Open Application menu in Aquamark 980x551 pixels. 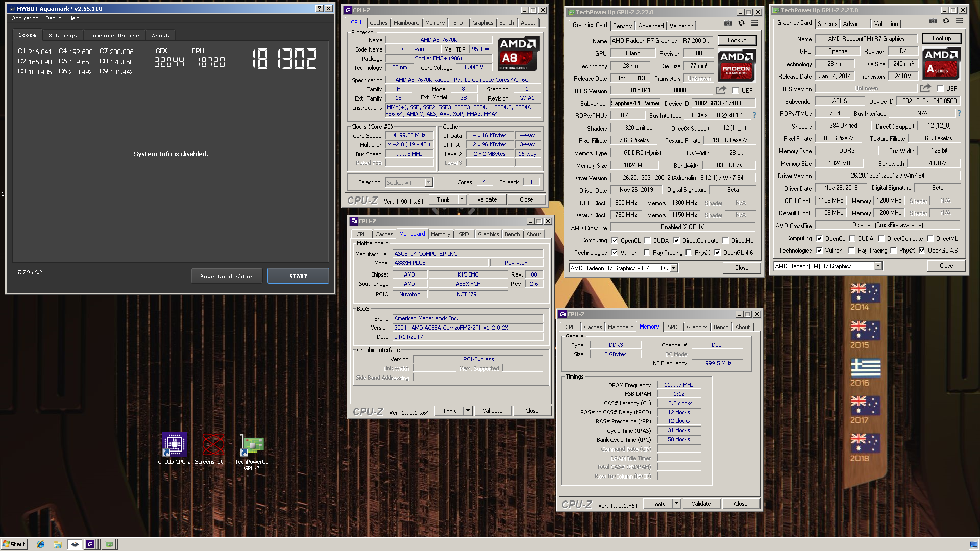click(x=25, y=19)
